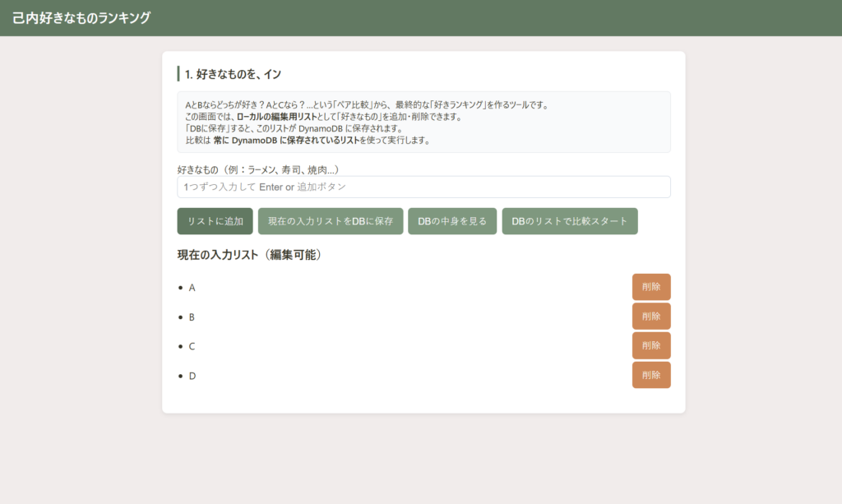Screen dimensions: 842x504
Task: Delete item A using its 削除 button
Action: pos(650,287)
